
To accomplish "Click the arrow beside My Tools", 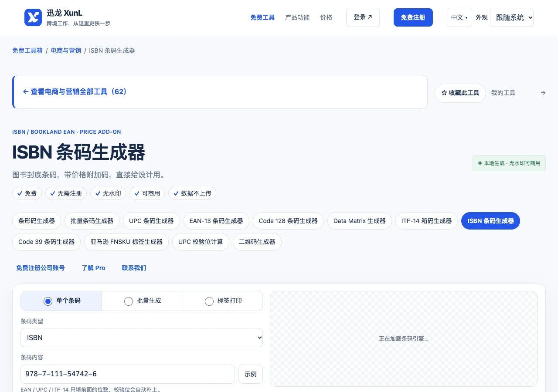I will point(543,93).
